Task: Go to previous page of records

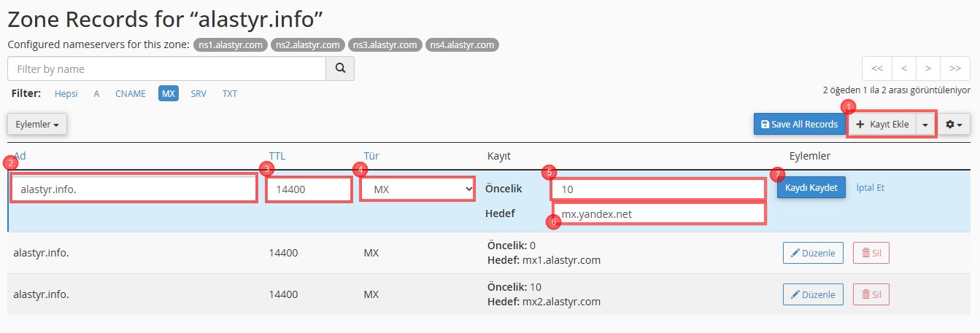Action: (x=903, y=68)
